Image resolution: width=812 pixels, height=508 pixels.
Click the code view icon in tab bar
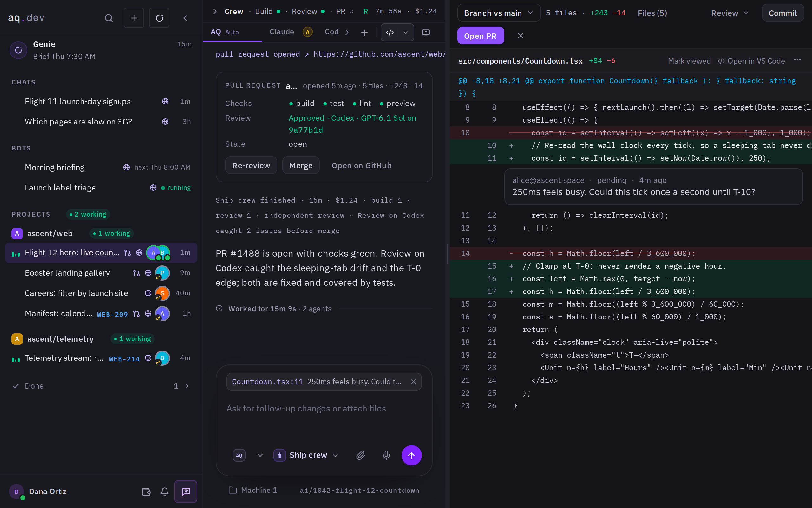pos(390,33)
